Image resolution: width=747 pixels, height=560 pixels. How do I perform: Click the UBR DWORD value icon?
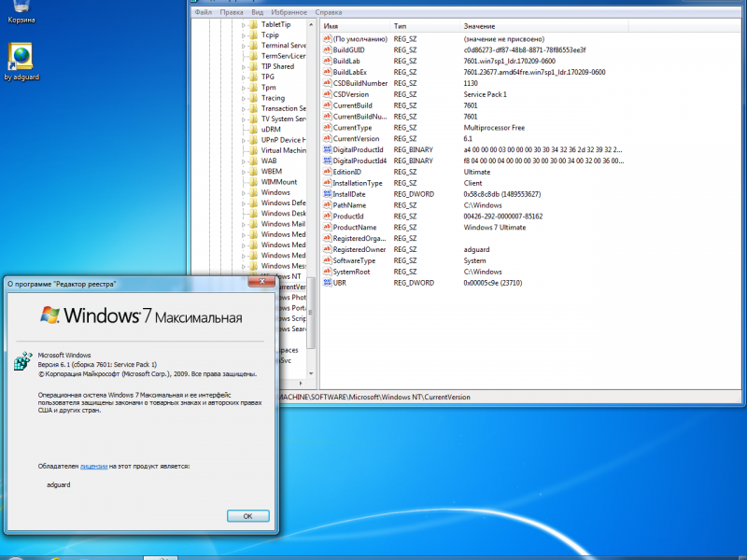click(x=327, y=283)
